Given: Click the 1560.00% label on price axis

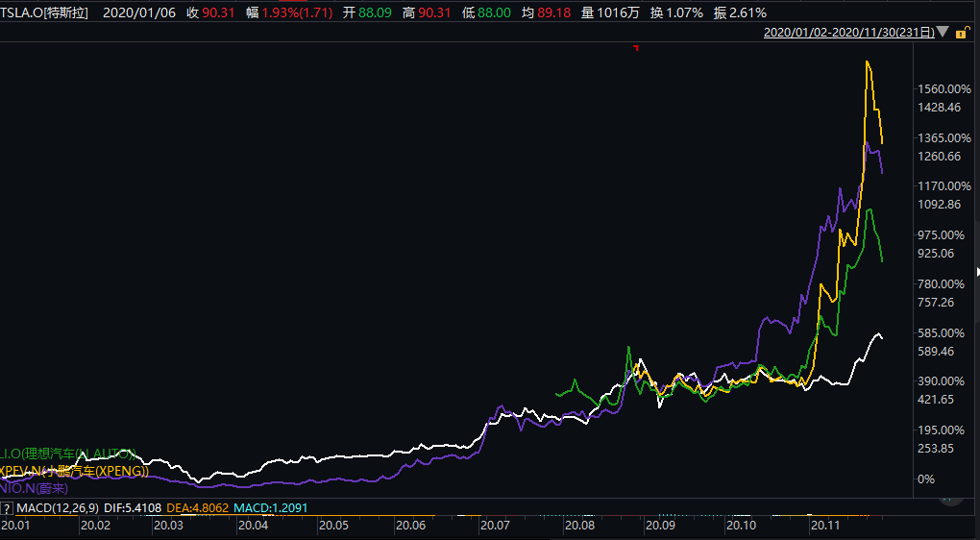Looking at the screenshot, I should pos(944,88).
